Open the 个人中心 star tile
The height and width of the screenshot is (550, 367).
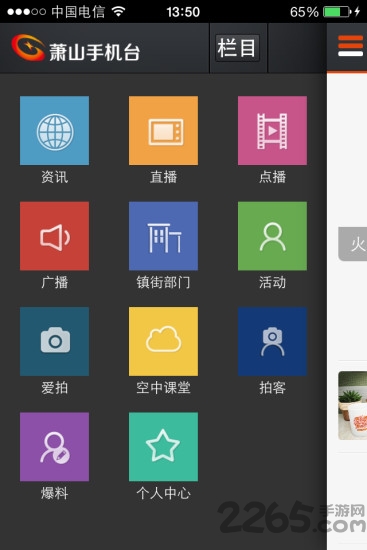click(163, 447)
